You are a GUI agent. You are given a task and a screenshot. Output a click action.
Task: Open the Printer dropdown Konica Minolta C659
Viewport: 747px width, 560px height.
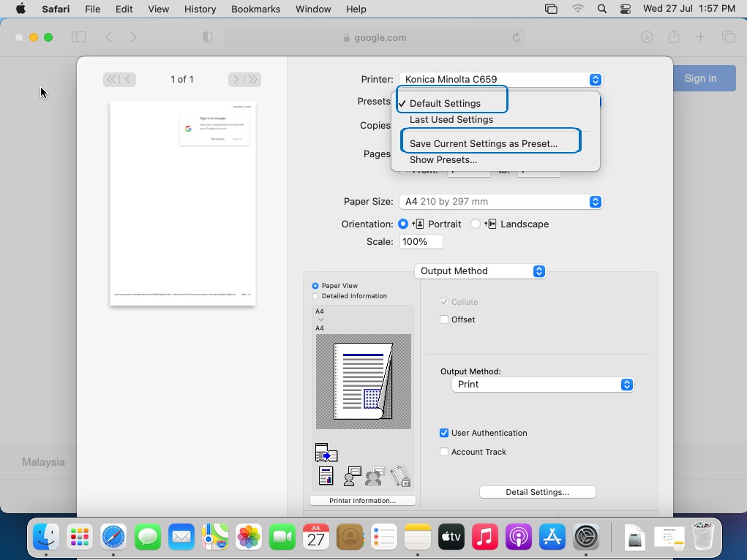[x=500, y=80]
